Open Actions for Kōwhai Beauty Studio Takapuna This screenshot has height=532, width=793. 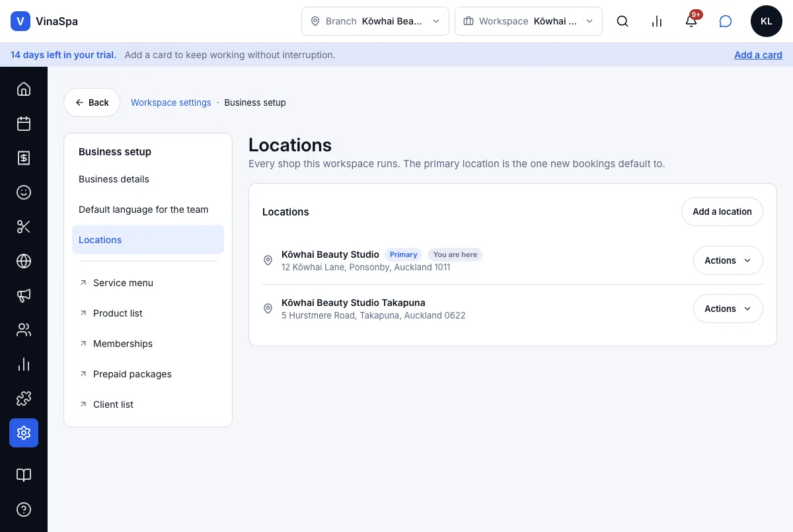pos(728,309)
